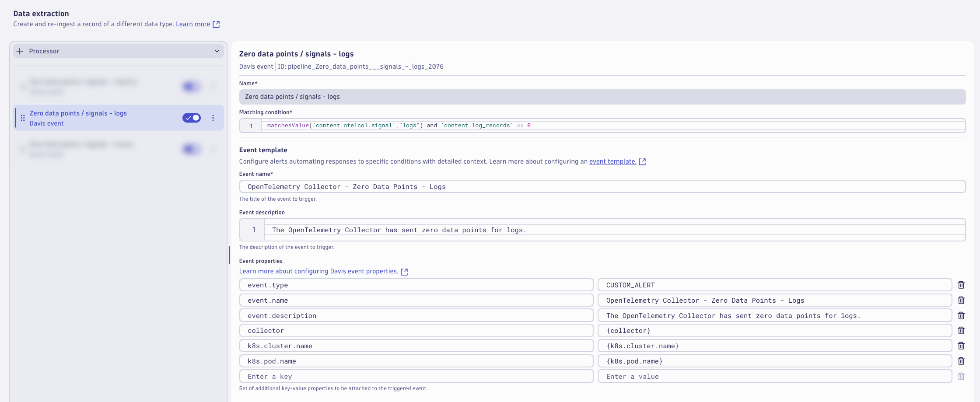Click the event.description value field

775,315
